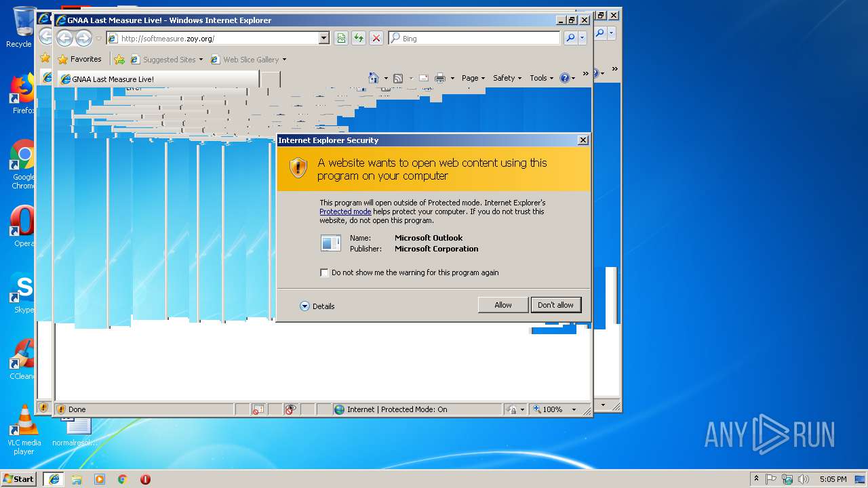Click the Chrome taskbar icon

coord(123,479)
